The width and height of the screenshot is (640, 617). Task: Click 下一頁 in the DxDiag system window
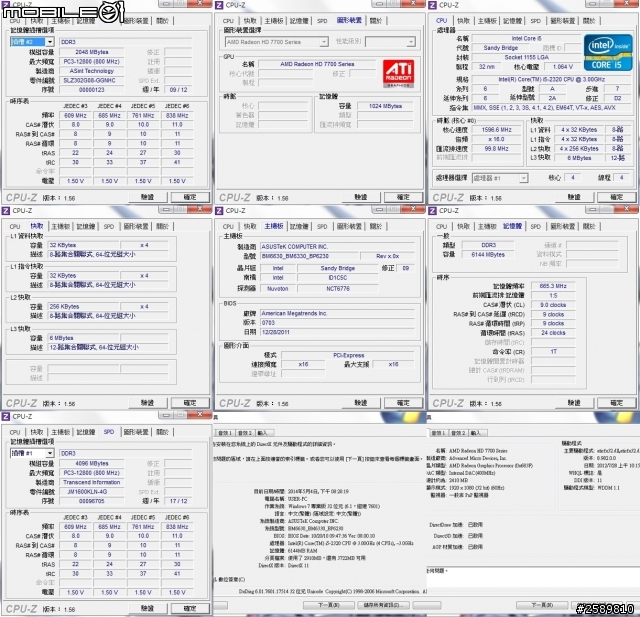click(x=328, y=605)
